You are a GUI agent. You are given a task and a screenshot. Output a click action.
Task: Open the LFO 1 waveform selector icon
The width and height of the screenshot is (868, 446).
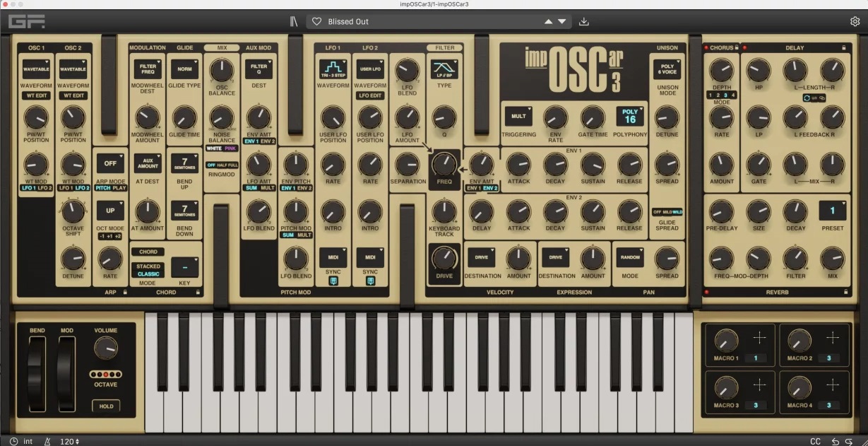333,69
